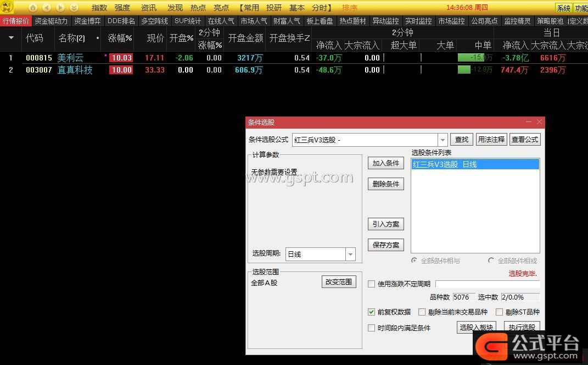
Task: Open the 指数 menu
Action: [x=99, y=8]
